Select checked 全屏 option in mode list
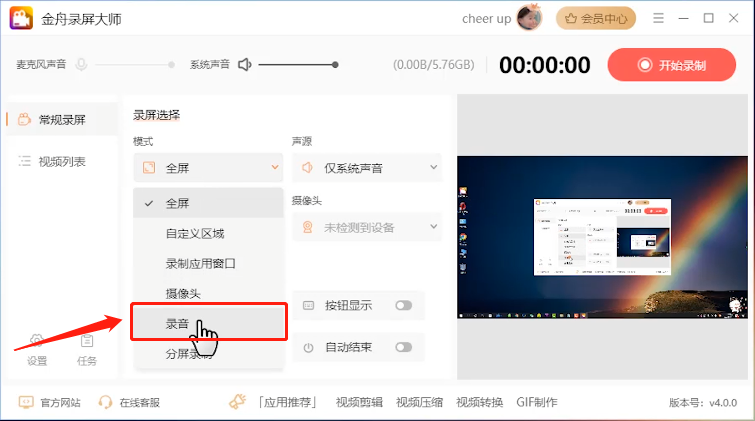Viewport: 755px width, 421px height. [208, 203]
